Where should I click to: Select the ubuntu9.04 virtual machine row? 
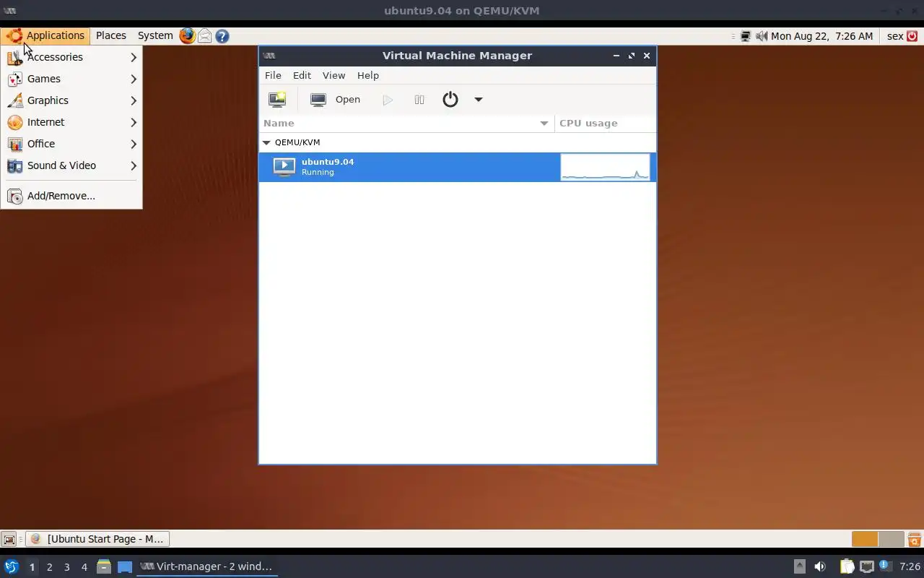(458, 167)
